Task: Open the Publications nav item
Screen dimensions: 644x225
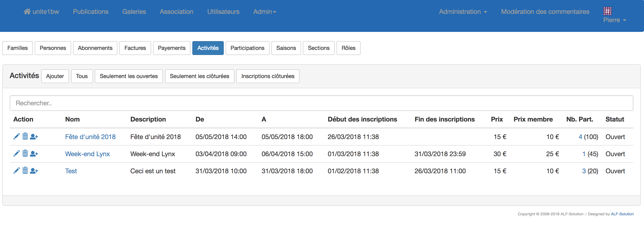Action: [91, 12]
